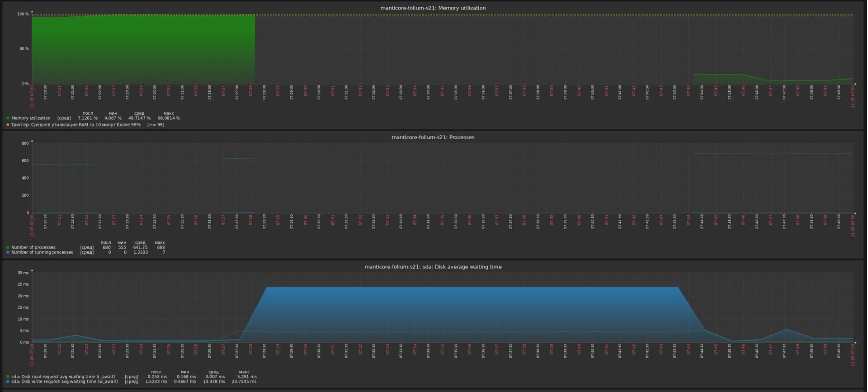Select the Disk write request w_await label

(64, 382)
